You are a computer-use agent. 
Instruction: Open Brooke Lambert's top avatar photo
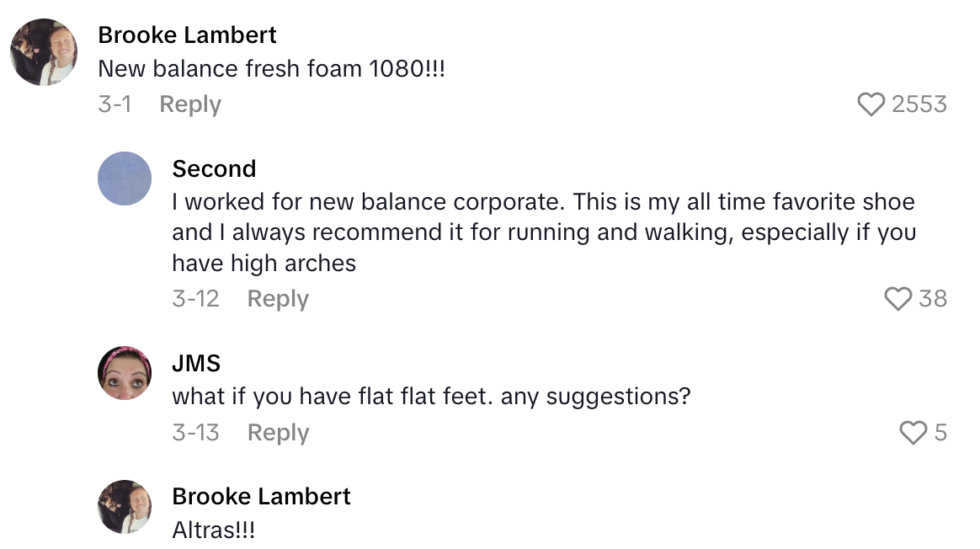pyautogui.click(x=44, y=52)
